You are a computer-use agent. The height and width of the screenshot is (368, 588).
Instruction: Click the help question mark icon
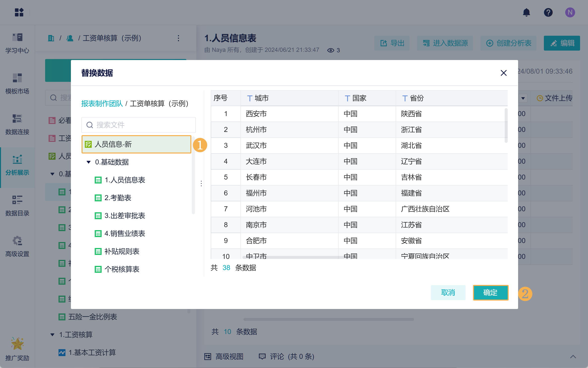coord(548,12)
